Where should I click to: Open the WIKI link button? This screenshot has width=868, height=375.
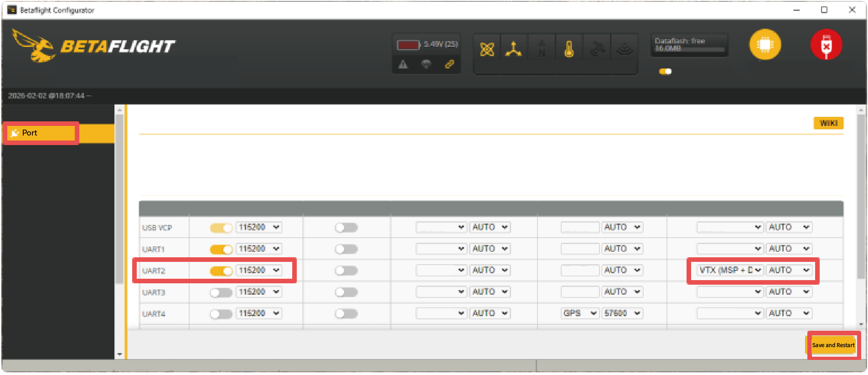point(828,123)
